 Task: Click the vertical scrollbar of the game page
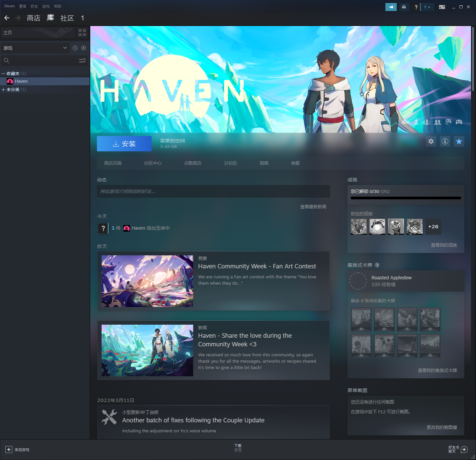click(473, 59)
